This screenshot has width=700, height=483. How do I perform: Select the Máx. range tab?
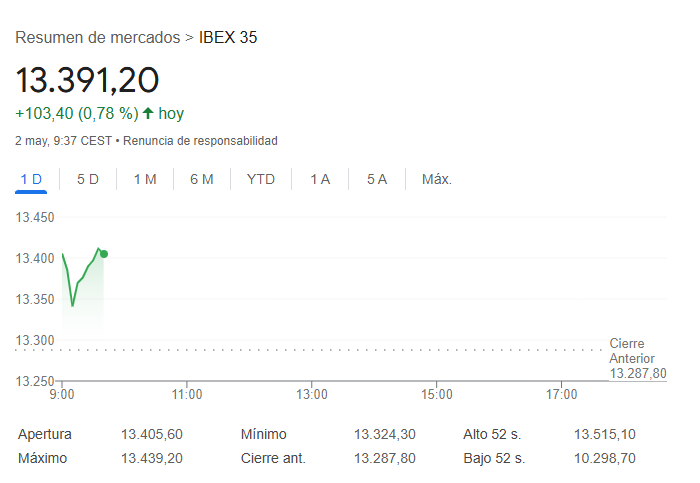[x=437, y=179]
